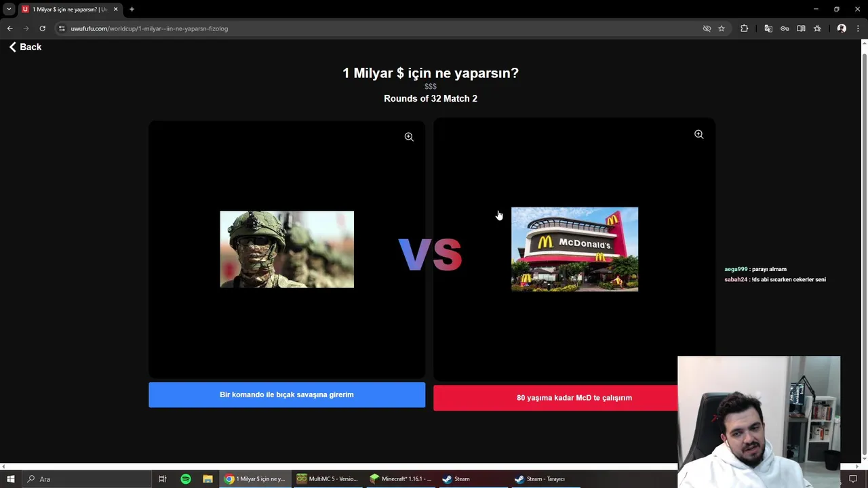The image size is (868, 488).
Task: Choose 'Bir komando ile bıçak savaşına girerim'
Action: tap(287, 394)
